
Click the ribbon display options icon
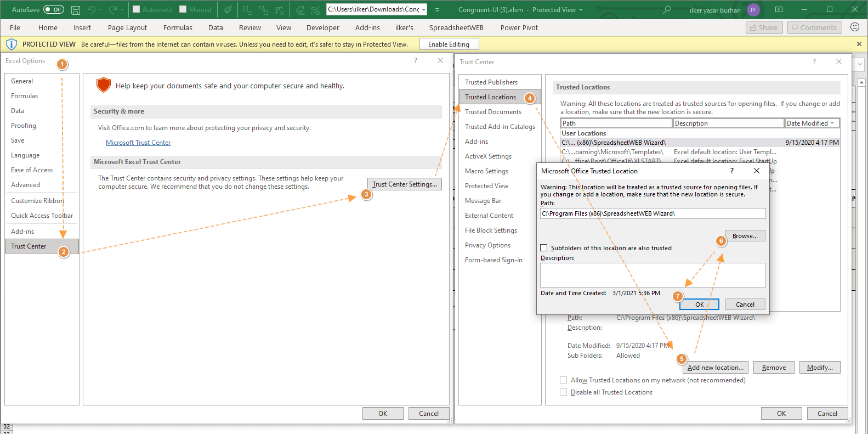pos(779,10)
